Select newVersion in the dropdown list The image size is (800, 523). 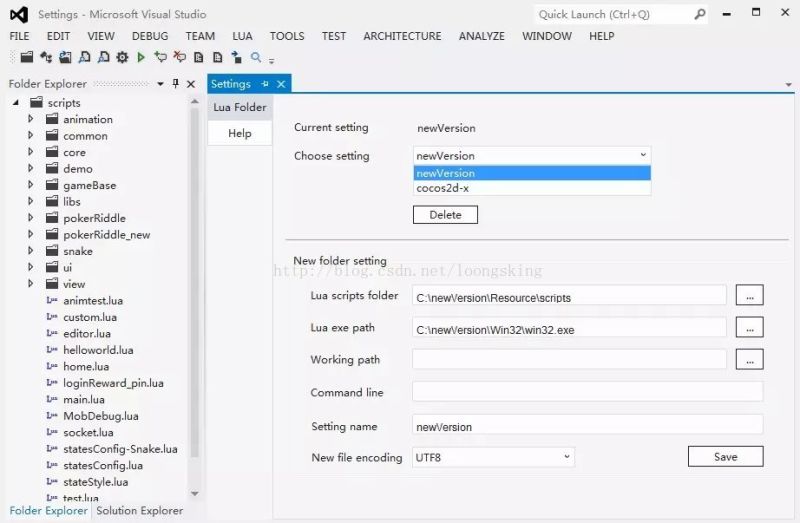(532, 173)
